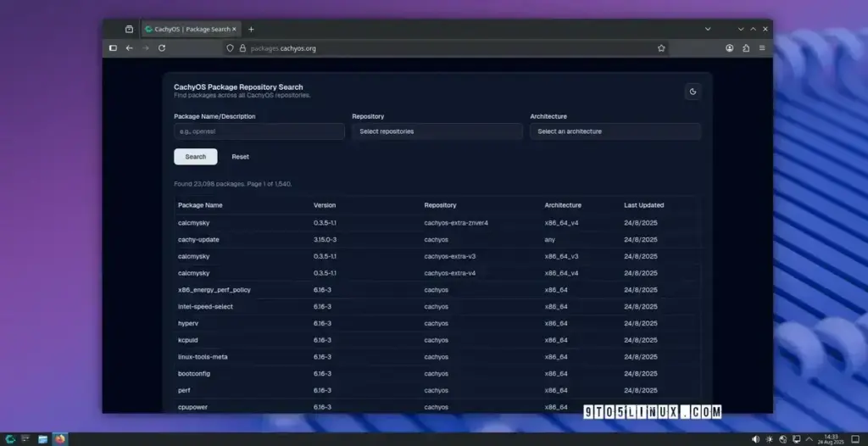Click the cachyos-extra-v3 repository cell
The width and height of the screenshot is (868, 446).
coord(450,257)
